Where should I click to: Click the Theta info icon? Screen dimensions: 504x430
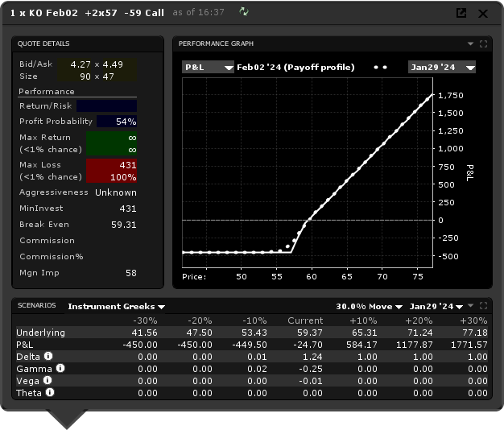click(50, 393)
